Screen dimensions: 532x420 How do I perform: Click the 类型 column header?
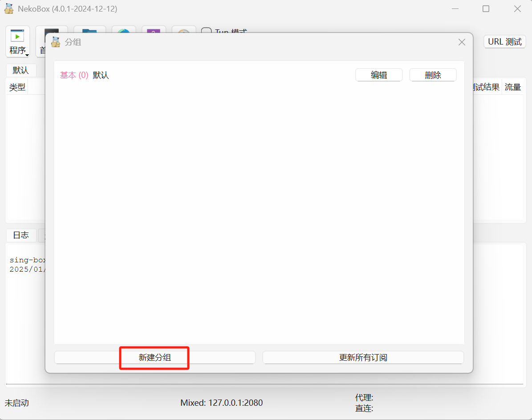17,87
